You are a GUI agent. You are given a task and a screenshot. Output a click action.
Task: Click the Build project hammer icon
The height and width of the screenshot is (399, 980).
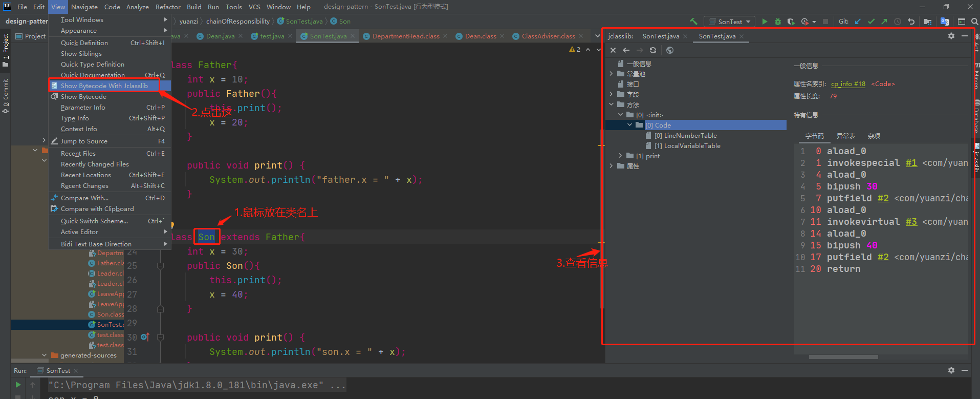pyautogui.click(x=693, y=22)
